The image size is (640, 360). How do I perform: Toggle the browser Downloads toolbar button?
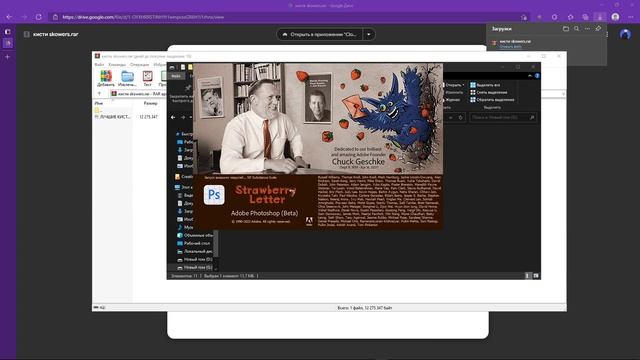600,17
